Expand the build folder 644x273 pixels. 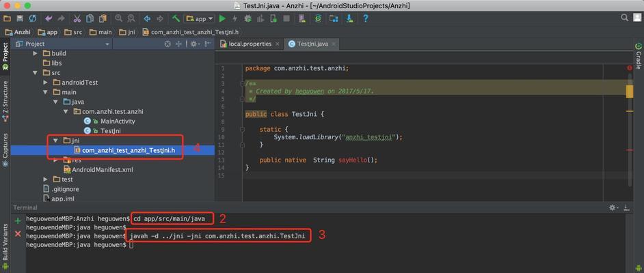(35, 53)
